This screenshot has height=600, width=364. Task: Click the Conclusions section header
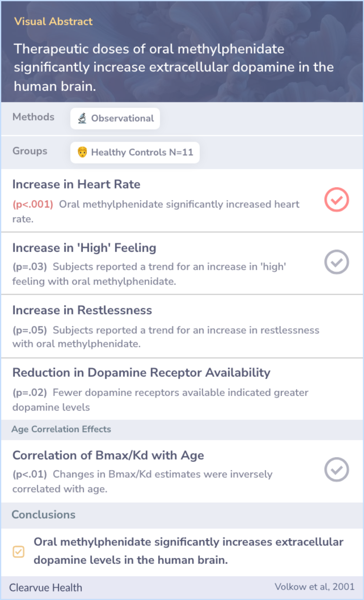click(43, 514)
